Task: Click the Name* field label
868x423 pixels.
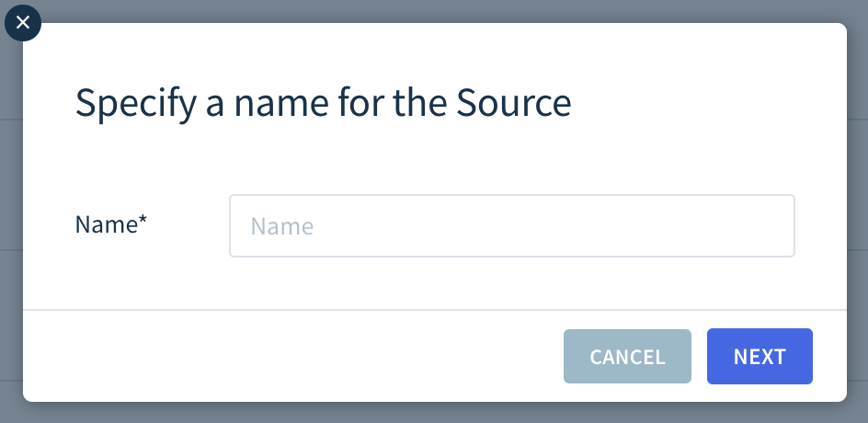Action: (110, 224)
